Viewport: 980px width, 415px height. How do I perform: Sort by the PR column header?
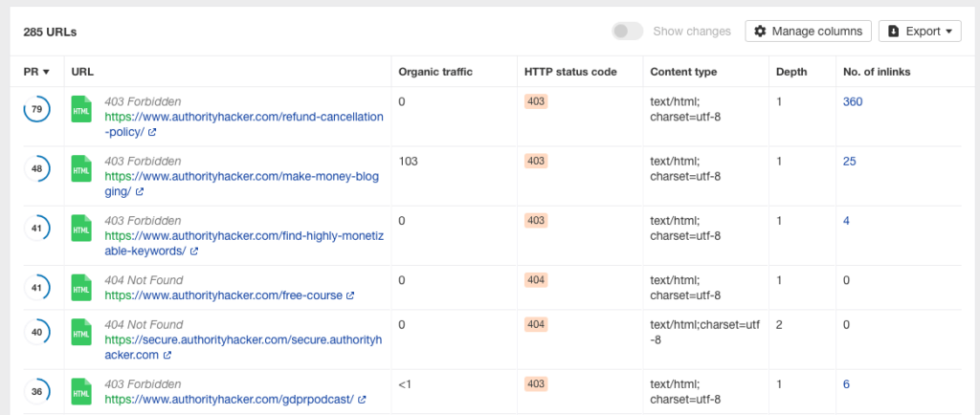click(36, 72)
